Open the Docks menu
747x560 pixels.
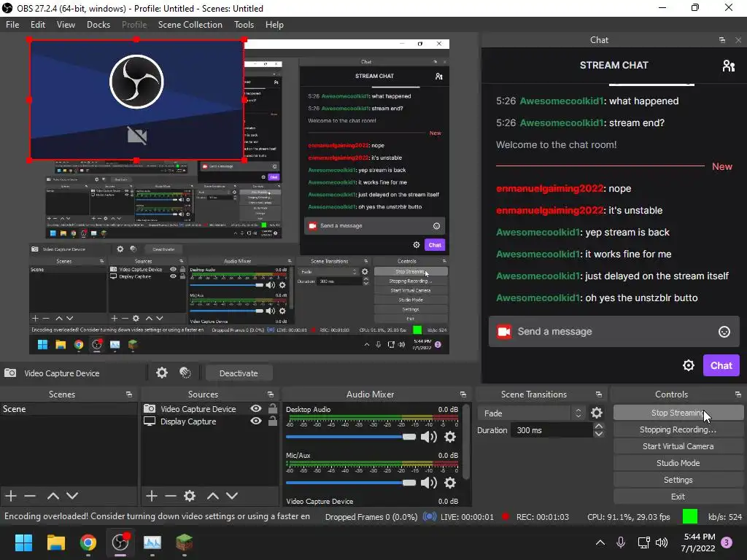pyautogui.click(x=98, y=25)
